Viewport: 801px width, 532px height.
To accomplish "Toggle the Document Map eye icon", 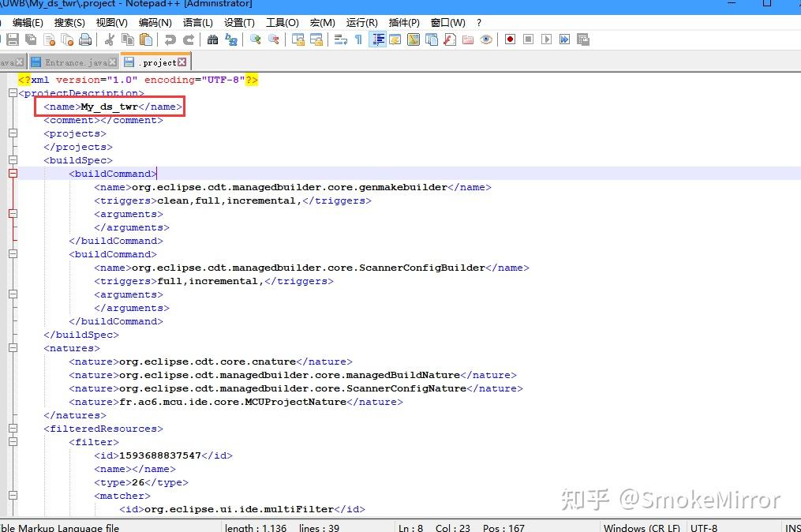I will tap(487, 39).
